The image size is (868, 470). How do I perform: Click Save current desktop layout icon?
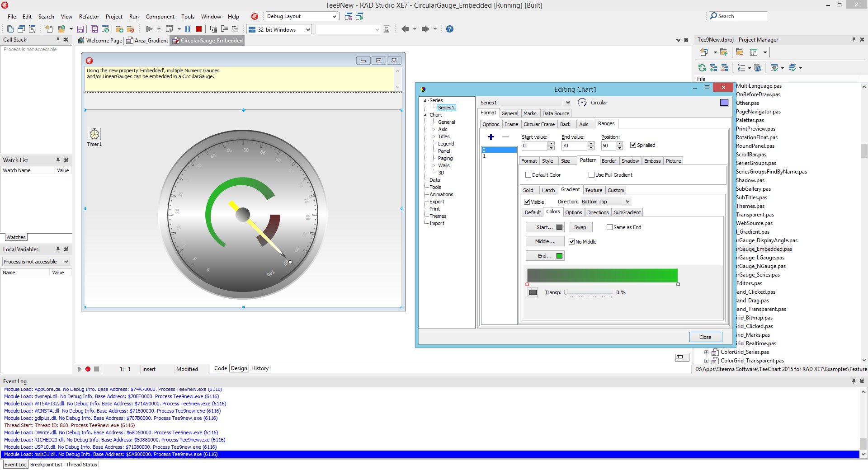(x=348, y=16)
